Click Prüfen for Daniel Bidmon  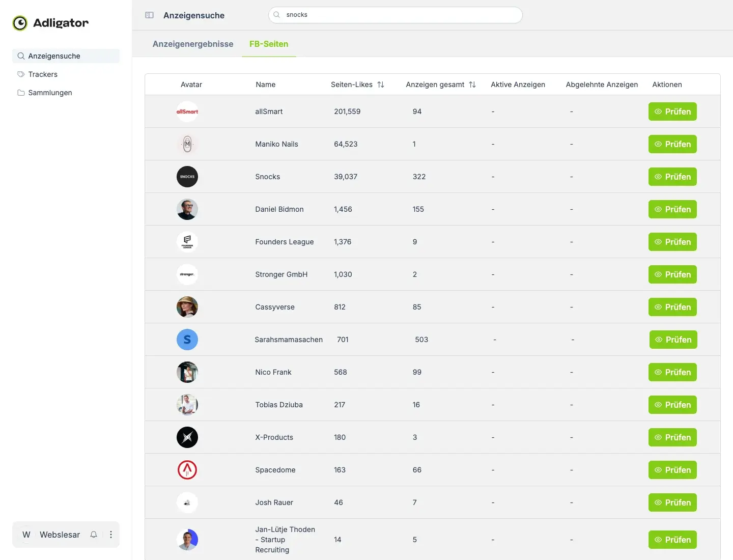(672, 209)
